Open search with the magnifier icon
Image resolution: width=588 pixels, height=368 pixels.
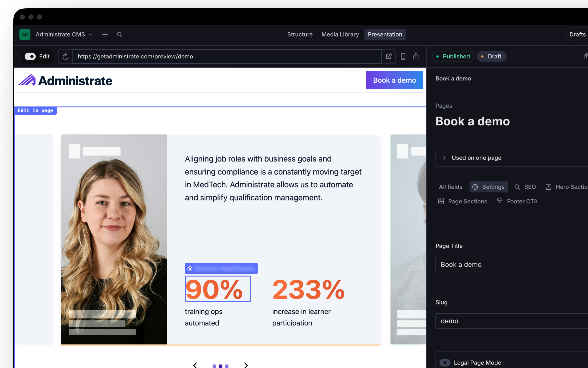[x=120, y=34]
